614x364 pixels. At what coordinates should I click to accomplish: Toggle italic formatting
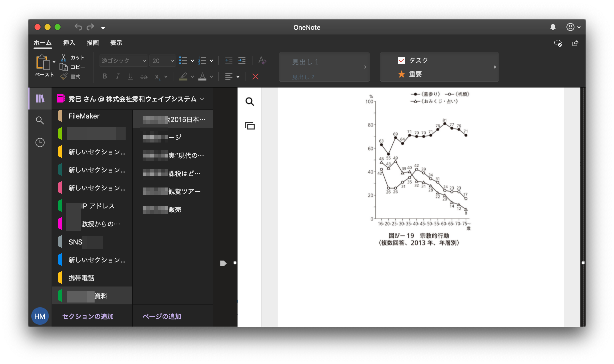(118, 76)
